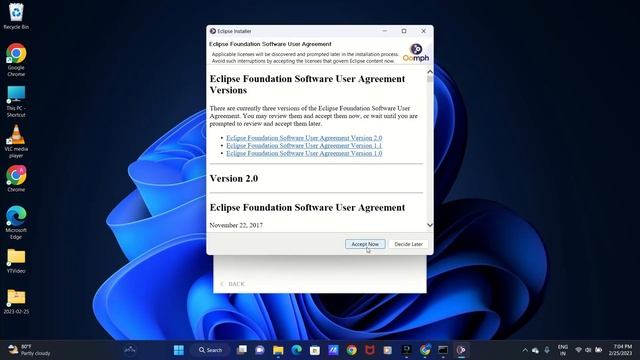Minimize the Eclipse Installer window
Image resolution: width=640 pixels, height=360 pixels.
384,31
